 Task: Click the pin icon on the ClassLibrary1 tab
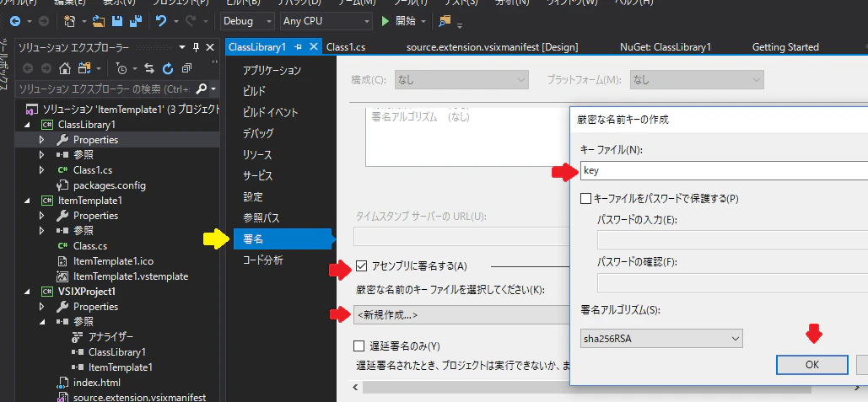pyautogui.click(x=299, y=47)
